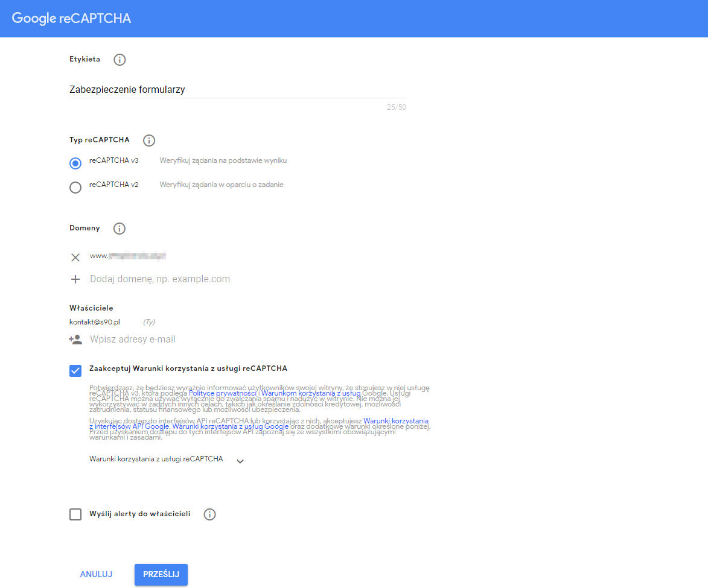Click the label field containing Zabezpieczenie formularzy

237,89
